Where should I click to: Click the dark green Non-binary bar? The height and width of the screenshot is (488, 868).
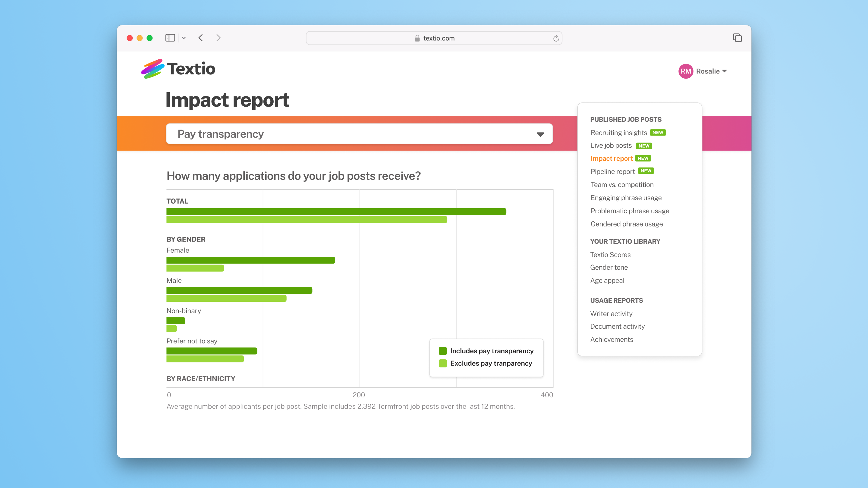[176, 321]
